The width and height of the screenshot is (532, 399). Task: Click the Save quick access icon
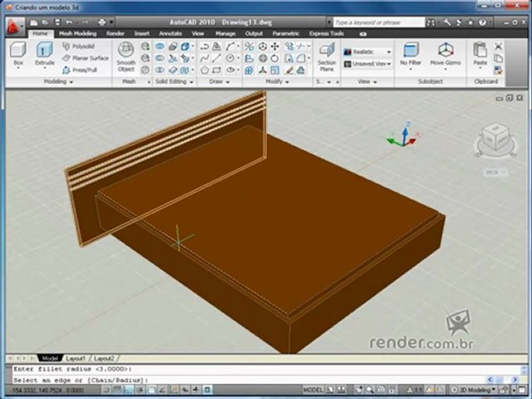coord(57,22)
